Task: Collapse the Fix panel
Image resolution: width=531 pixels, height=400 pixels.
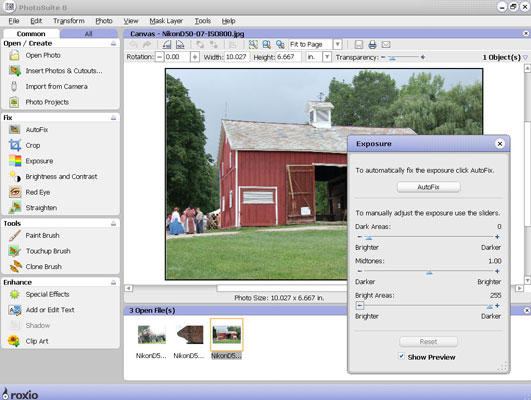Action: [x=113, y=118]
